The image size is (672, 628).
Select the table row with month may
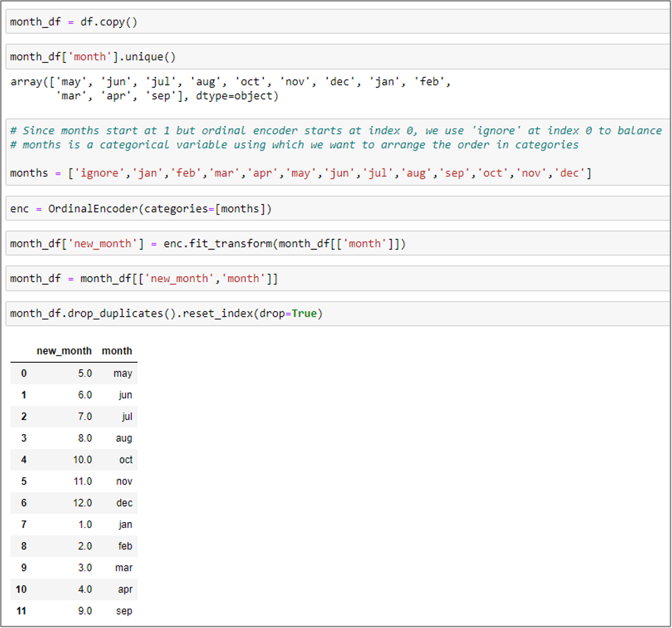[73, 373]
